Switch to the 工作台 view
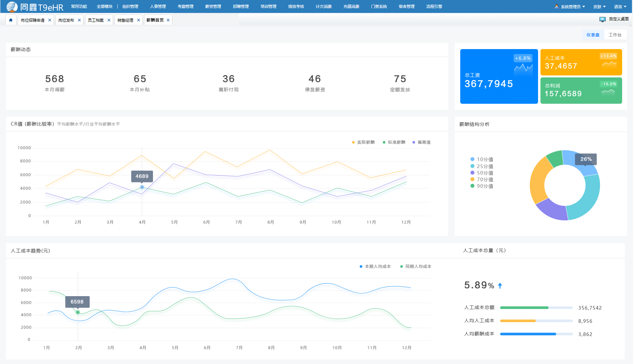 pyautogui.click(x=615, y=35)
